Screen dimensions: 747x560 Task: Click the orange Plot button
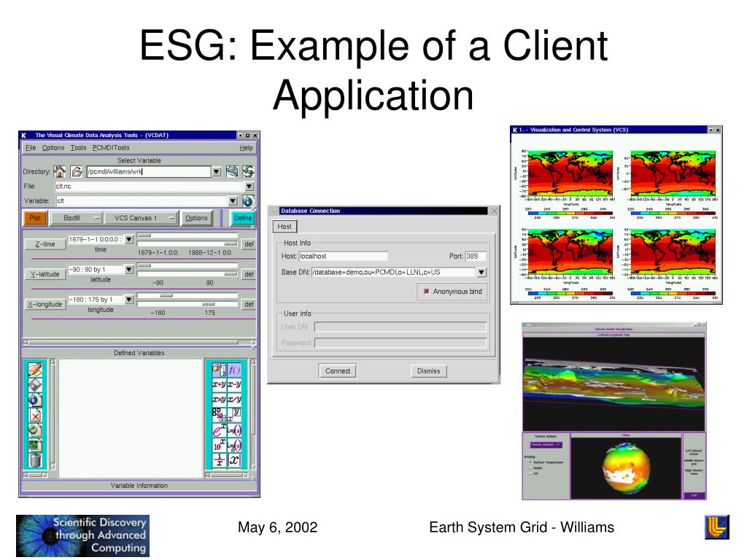(x=35, y=218)
